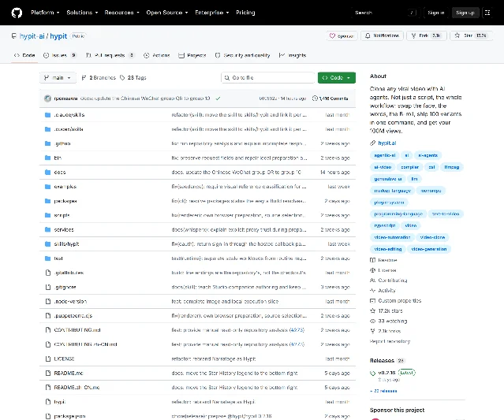Click the Sign in button

point(436,13)
